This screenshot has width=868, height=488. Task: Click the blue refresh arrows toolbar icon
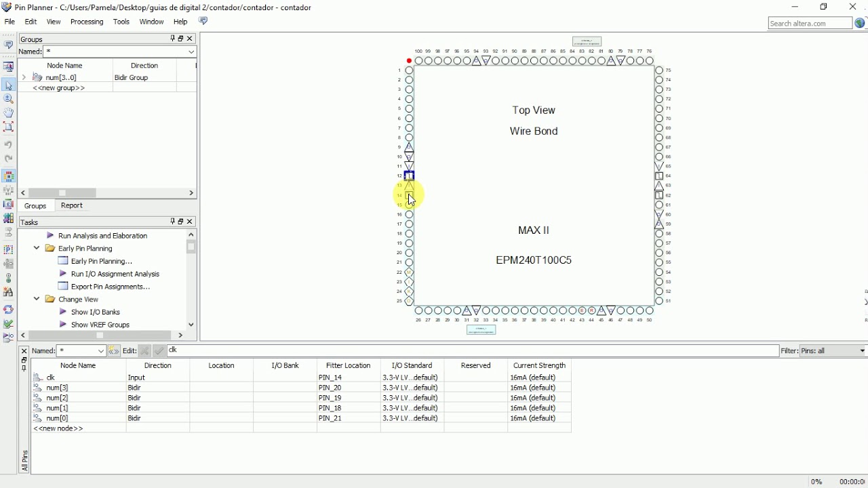(x=9, y=309)
